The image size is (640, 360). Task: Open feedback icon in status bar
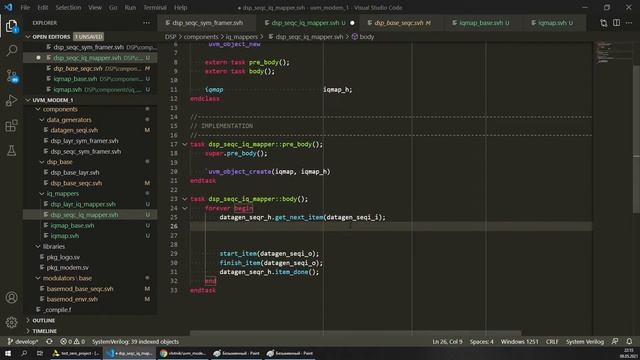(615, 342)
